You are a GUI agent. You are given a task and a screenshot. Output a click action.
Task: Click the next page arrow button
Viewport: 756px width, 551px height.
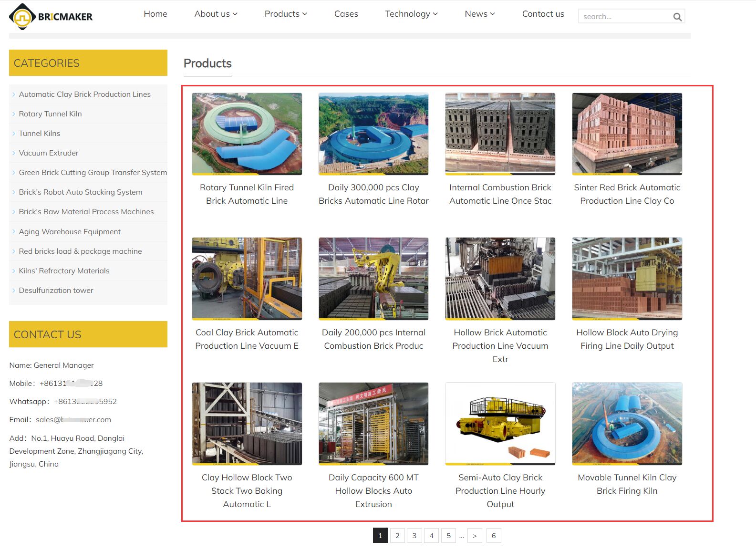[x=475, y=536]
